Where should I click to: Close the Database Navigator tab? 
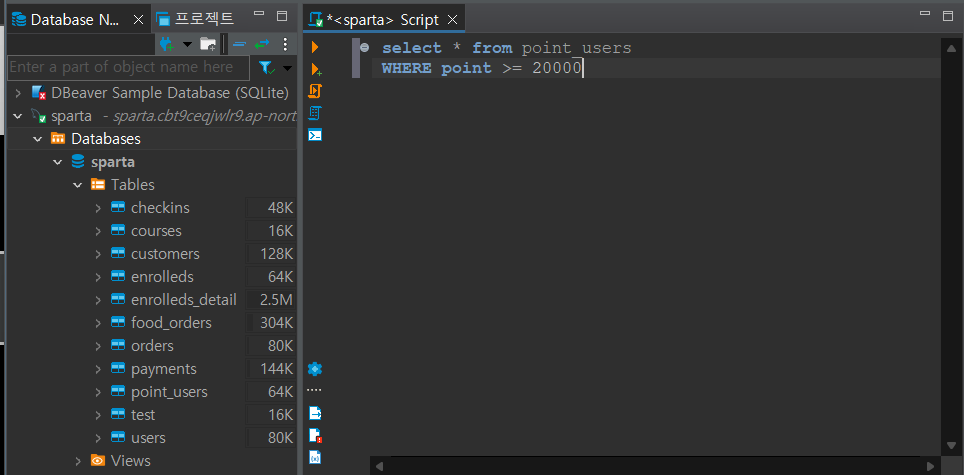click(x=138, y=20)
